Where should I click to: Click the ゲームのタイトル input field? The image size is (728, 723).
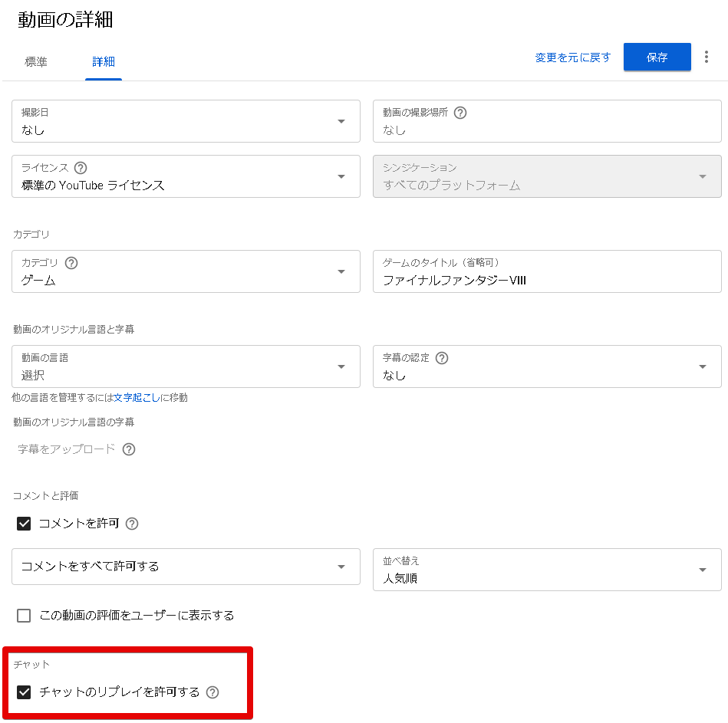coord(546,280)
